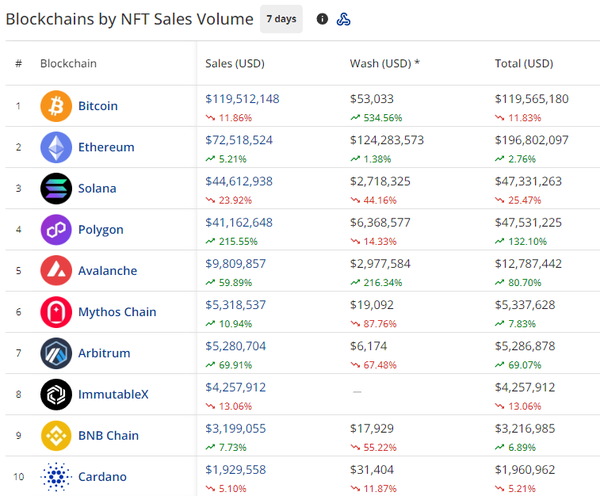Open the 7 days period selector
Image resolution: width=600 pixels, height=496 pixels.
point(281,19)
